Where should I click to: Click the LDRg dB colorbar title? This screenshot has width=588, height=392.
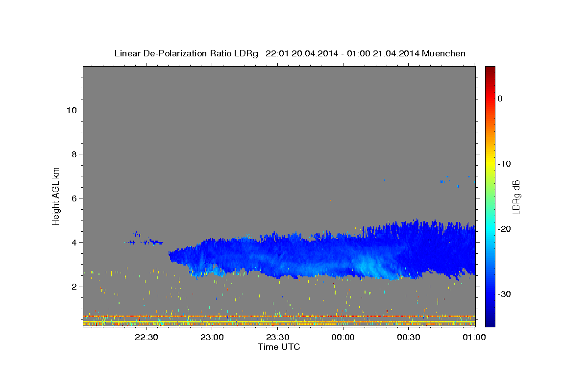[516, 197]
